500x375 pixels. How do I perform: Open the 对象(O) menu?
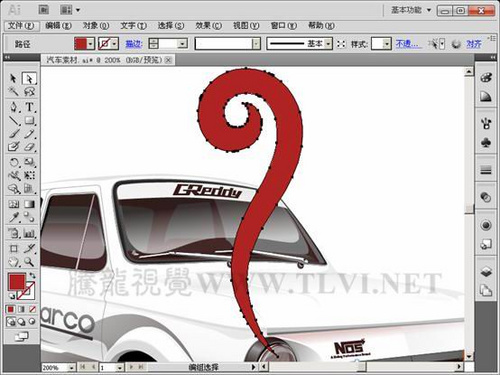pyautogui.click(x=96, y=26)
